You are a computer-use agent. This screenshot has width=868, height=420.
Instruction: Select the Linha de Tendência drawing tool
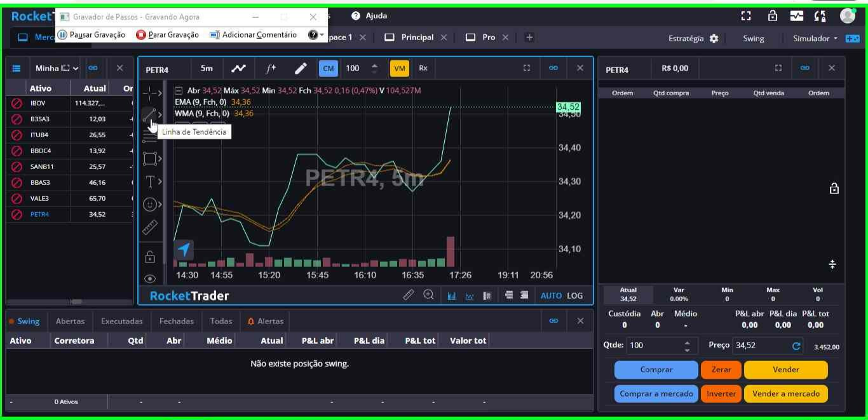[149, 115]
